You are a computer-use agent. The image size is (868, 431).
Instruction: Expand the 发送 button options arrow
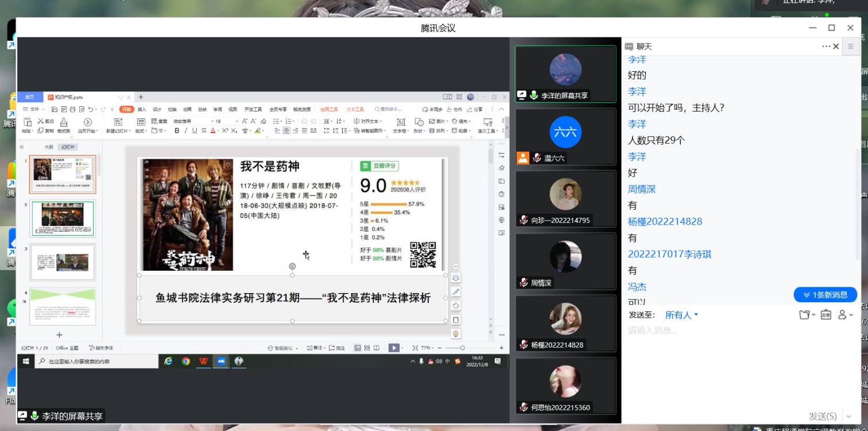pyautogui.click(x=848, y=416)
